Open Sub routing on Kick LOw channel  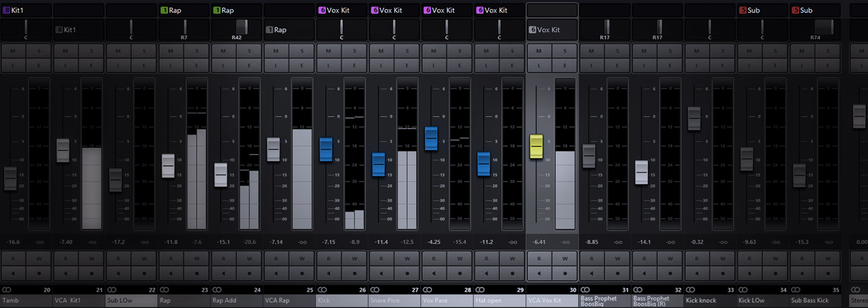point(763,10)
